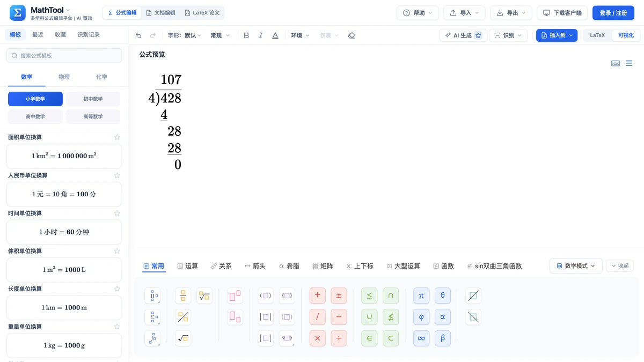Open the hamburger list menu icon
Image resolution: width=644 pixels, height=362 pixels.
(x=629, y=63)
